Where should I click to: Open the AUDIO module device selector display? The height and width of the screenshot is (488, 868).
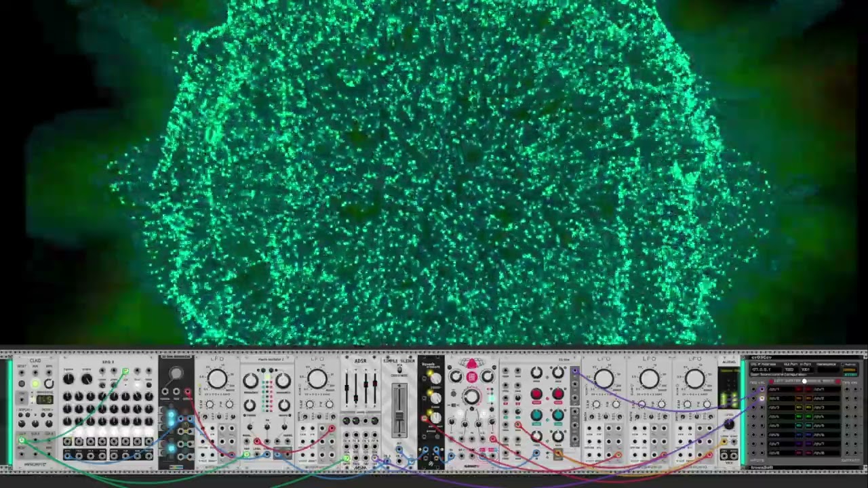(729, 372)
